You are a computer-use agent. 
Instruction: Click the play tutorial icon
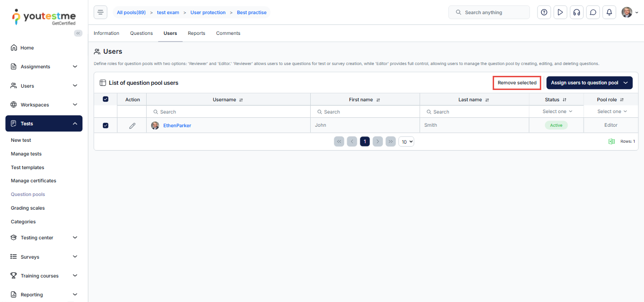tap(560, 12)
